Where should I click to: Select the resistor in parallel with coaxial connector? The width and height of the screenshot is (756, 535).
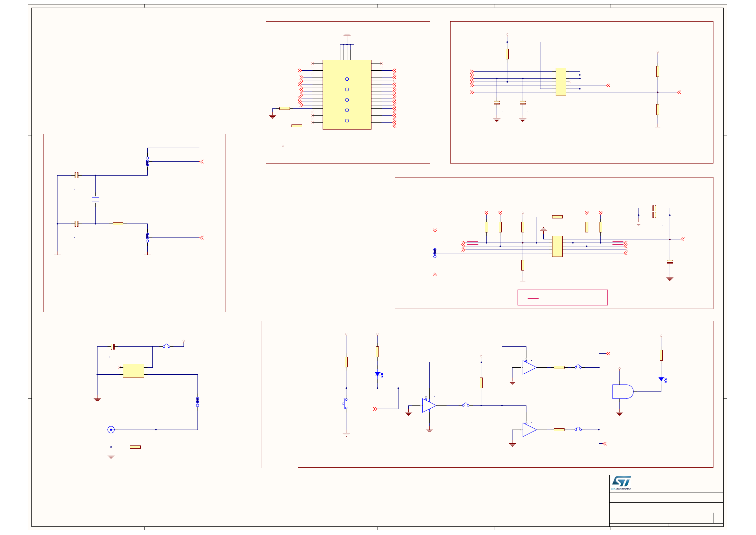(135, 447)
